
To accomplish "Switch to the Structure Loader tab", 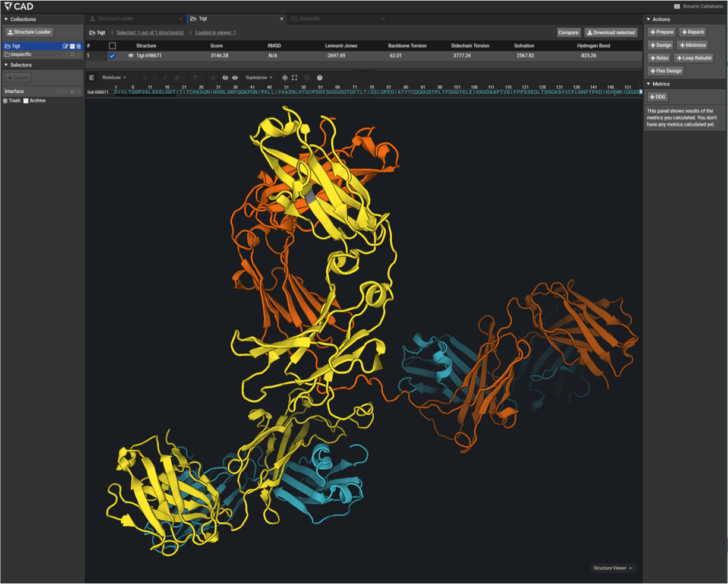I will pos(115,19).
